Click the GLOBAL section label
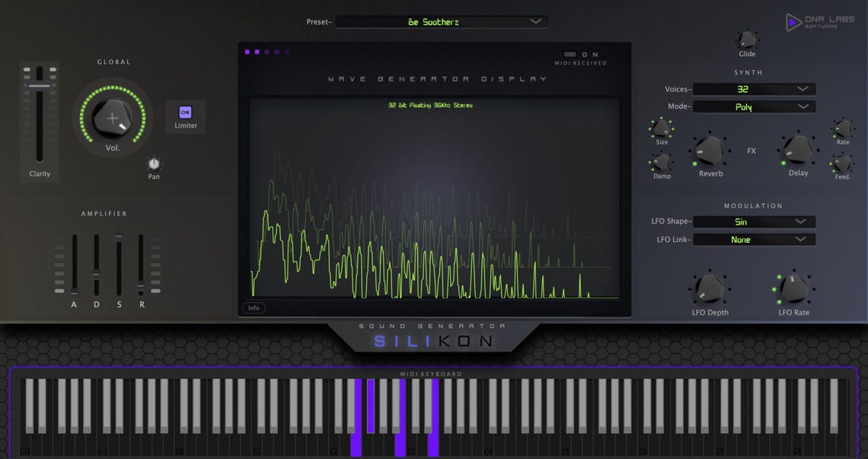The height and width of the screenshot is (459, 868). 114,62
